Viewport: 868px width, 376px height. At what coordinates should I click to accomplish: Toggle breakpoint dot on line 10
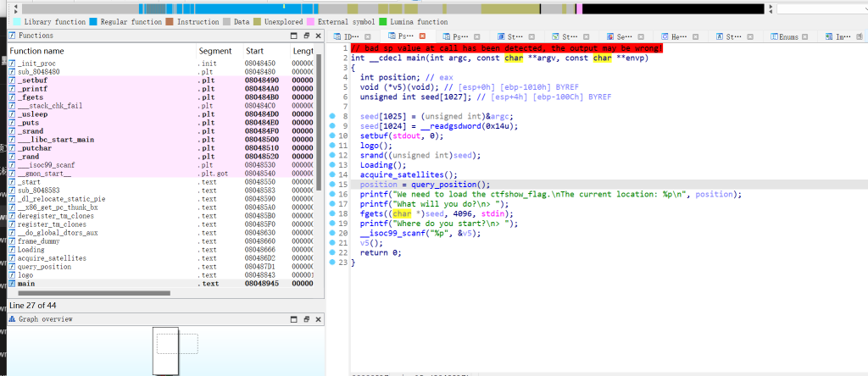332,135
